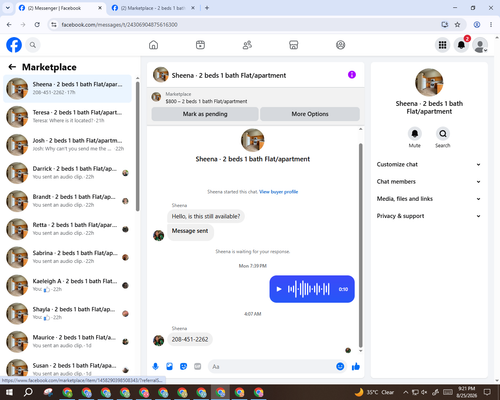
Task: Send a thumbs up like
Action: [356, 367]
